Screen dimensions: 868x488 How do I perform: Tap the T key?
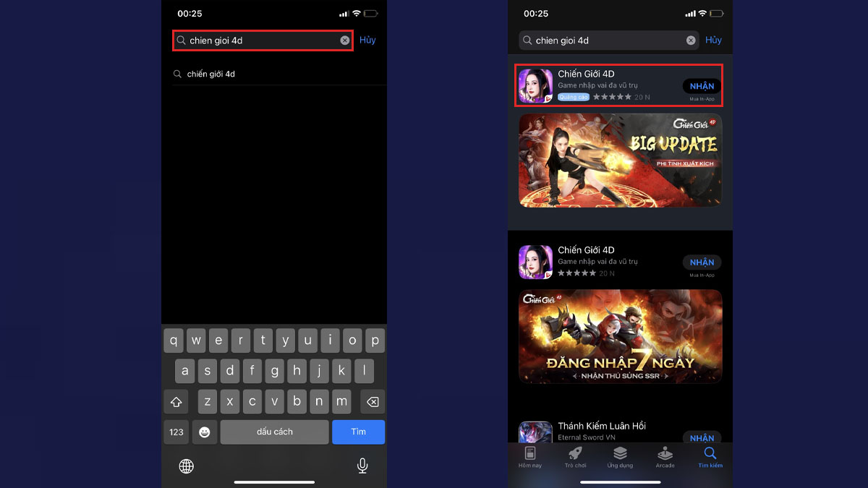(x=263, y=340)
